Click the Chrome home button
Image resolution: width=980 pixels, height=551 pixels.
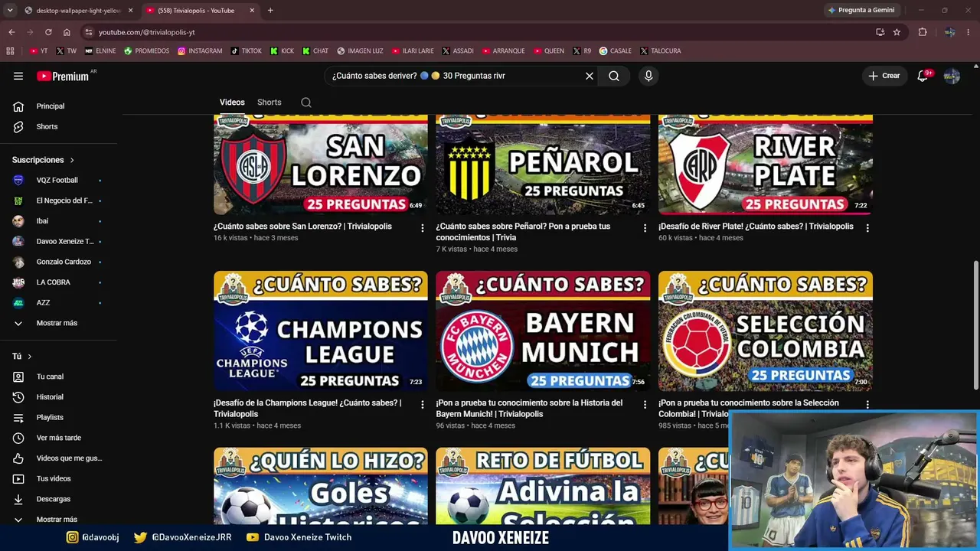[x=67, y=32]
